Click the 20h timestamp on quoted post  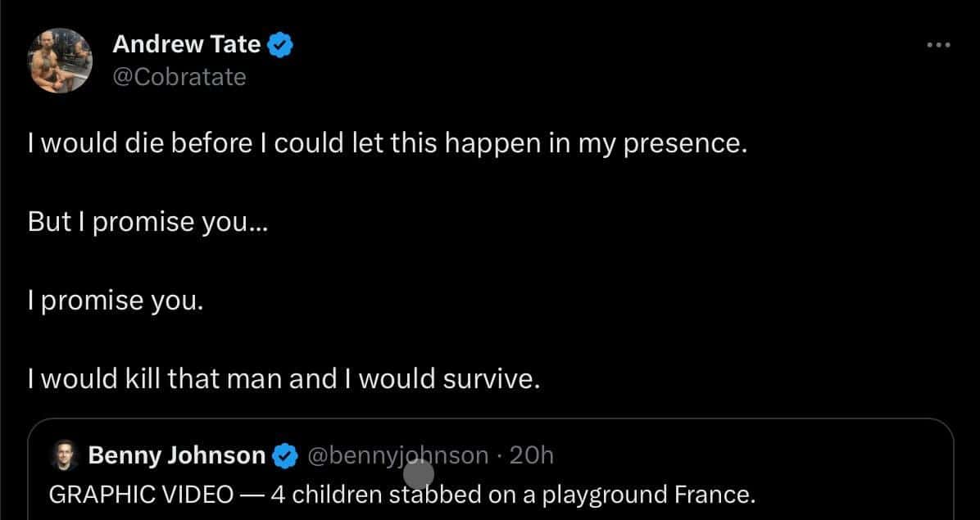[531, 455]
